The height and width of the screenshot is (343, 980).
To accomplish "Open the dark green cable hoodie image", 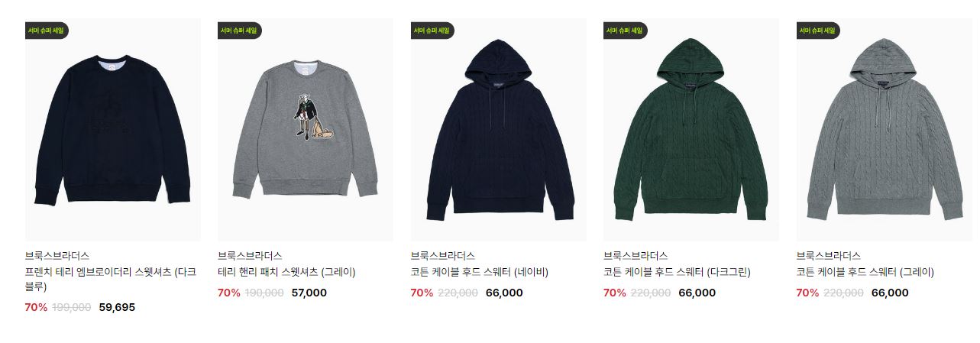I will 691,130.
